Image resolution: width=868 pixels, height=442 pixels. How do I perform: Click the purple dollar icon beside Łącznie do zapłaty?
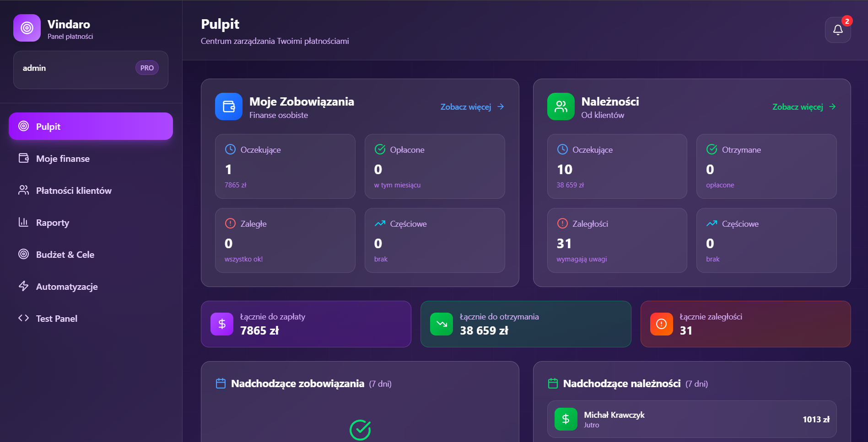pos(222,324)
